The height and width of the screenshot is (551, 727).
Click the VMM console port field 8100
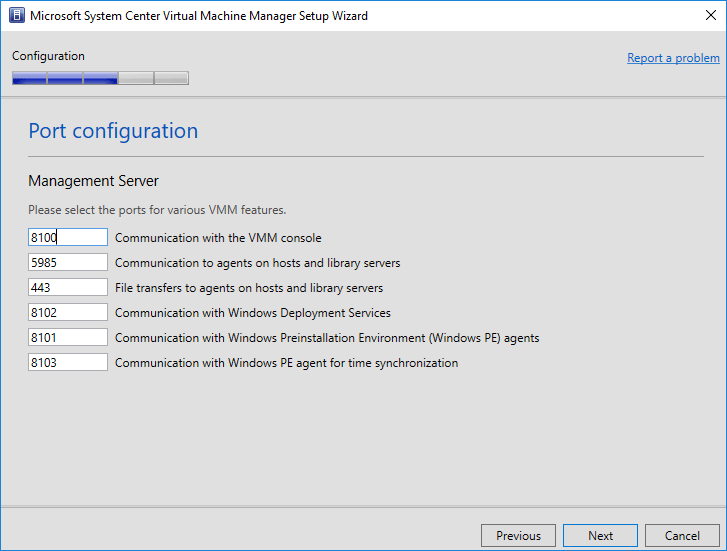[x=68, y=237]
